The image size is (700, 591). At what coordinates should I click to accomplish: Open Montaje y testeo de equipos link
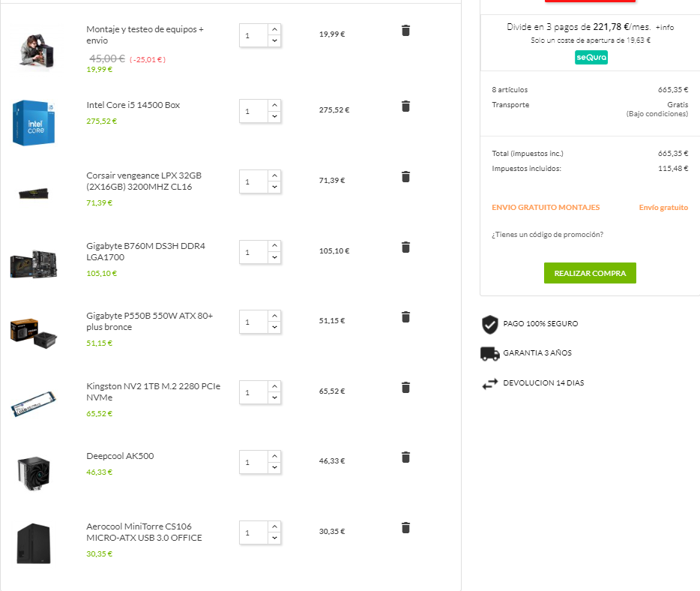click(x=145, y=34)
